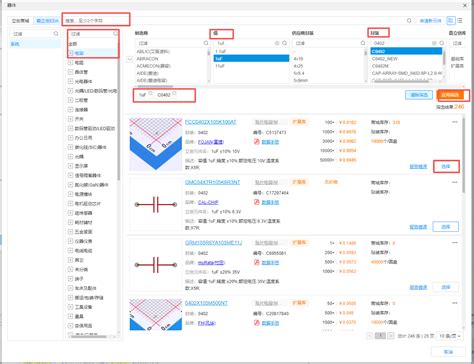The width and height of the screenshot is (474, 364).
Task: Open the items-per-page dropdown
Action: [450, 336]
